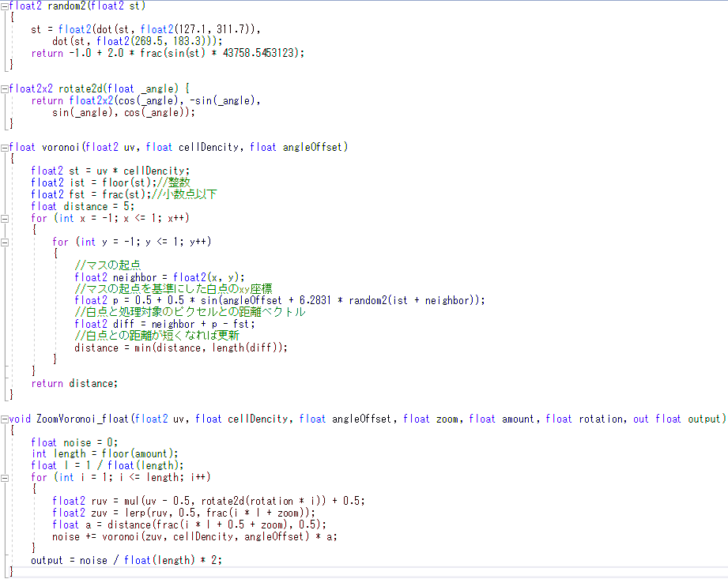The image size is (728, 579).
Task: Click the line 'float l = 1 / float(length);'
Action: click(x=108, y=465)
